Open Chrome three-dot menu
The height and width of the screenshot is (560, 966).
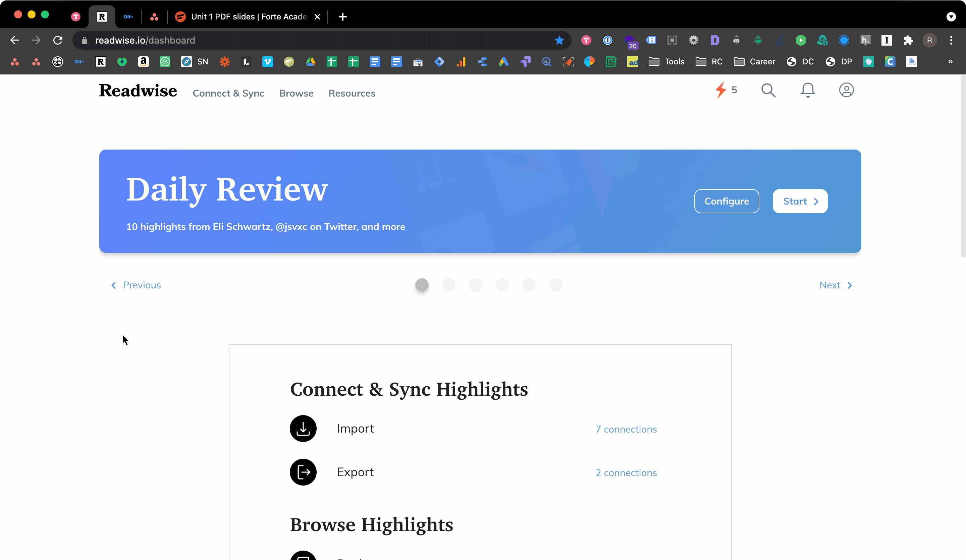click(x=951, y=40)
